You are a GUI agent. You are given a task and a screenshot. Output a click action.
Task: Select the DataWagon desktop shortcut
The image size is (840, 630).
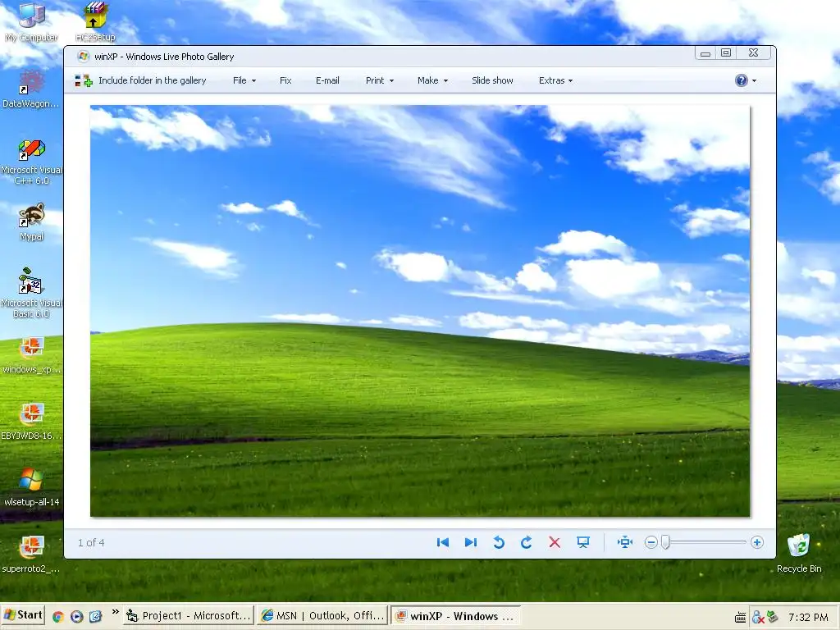coord(31,89)
